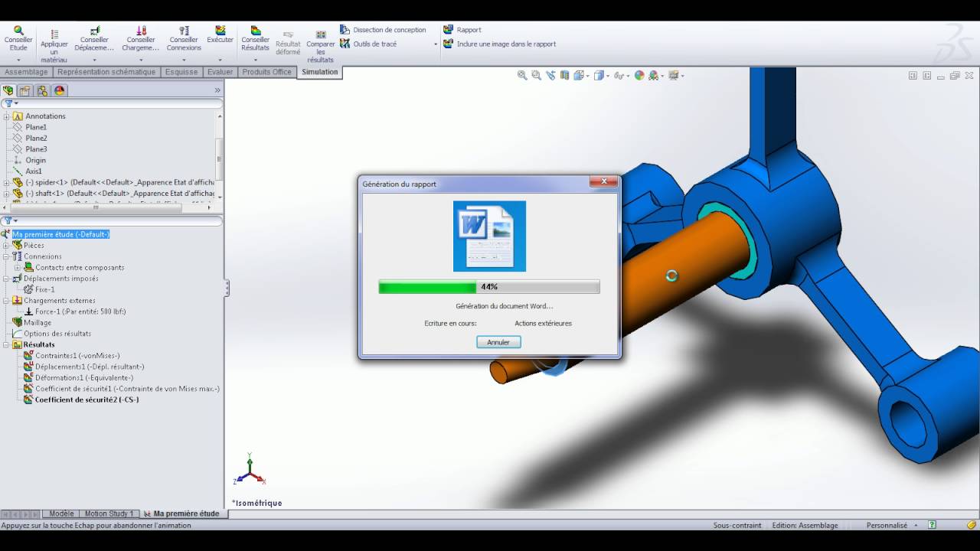The image size is (980, 551).
Task: Select Axis1 in feature tree
Action: pos(34,171)
